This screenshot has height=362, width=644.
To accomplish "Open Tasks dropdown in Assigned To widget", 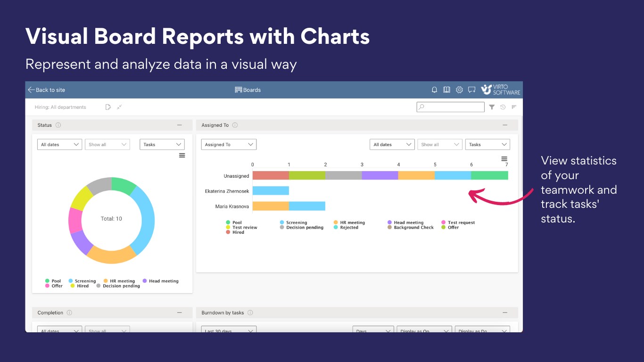I will (x=488, y=145).
